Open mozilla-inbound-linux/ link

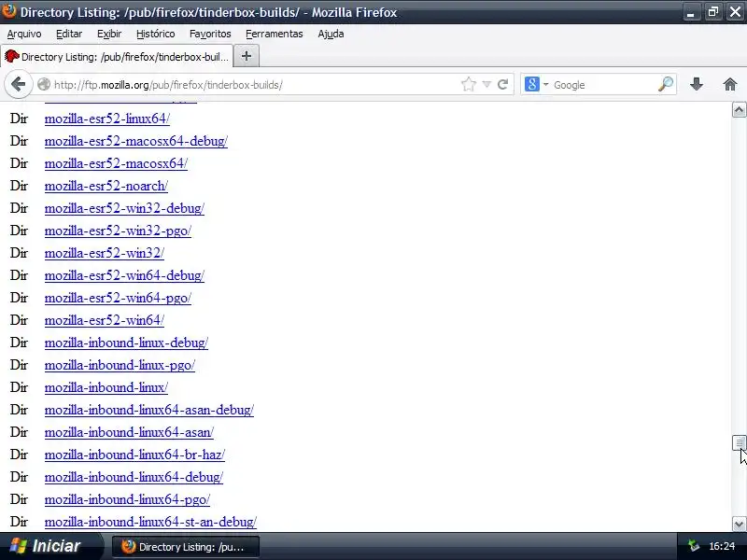[x=106, y=387]
